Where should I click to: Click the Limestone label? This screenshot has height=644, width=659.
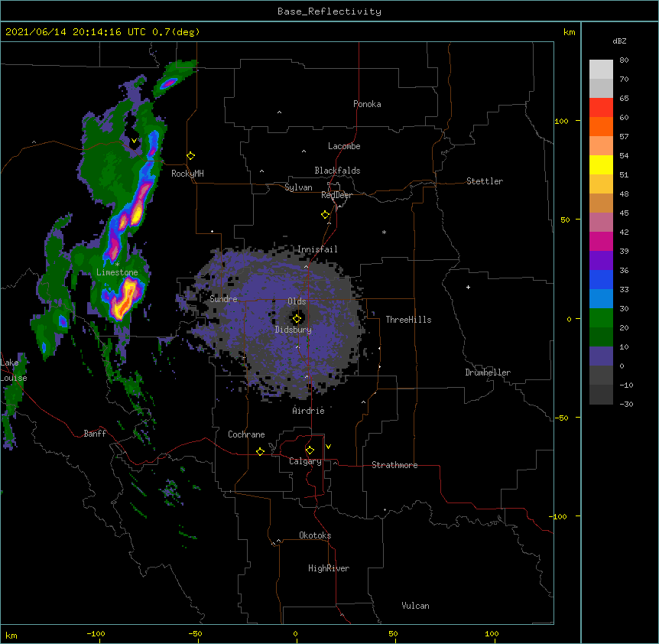tap(117, 272)
